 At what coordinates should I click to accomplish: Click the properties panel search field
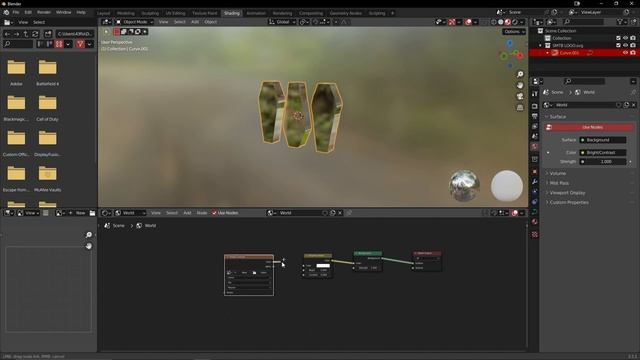(584, 81)
